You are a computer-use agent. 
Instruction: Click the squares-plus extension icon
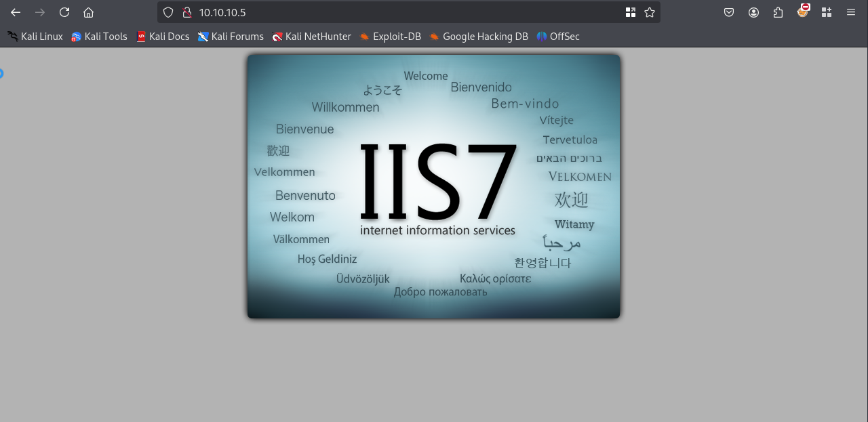[827, 12]
